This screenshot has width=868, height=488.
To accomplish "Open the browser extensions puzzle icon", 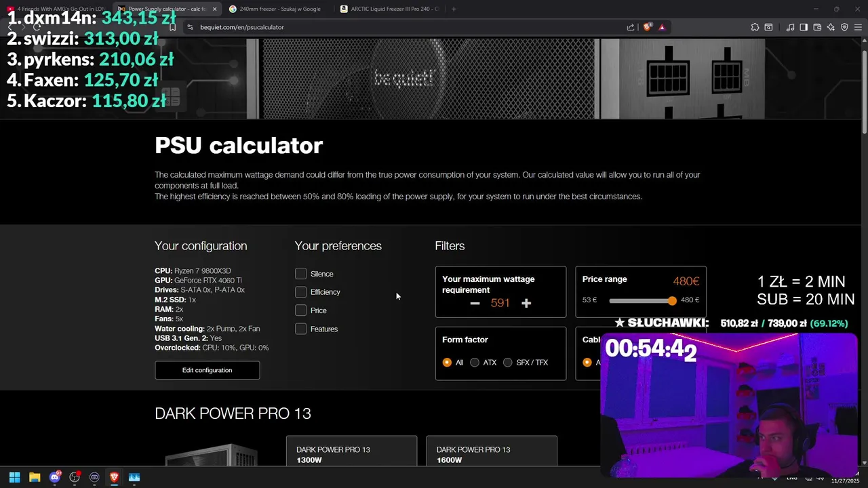I will (x=755, y=27).
